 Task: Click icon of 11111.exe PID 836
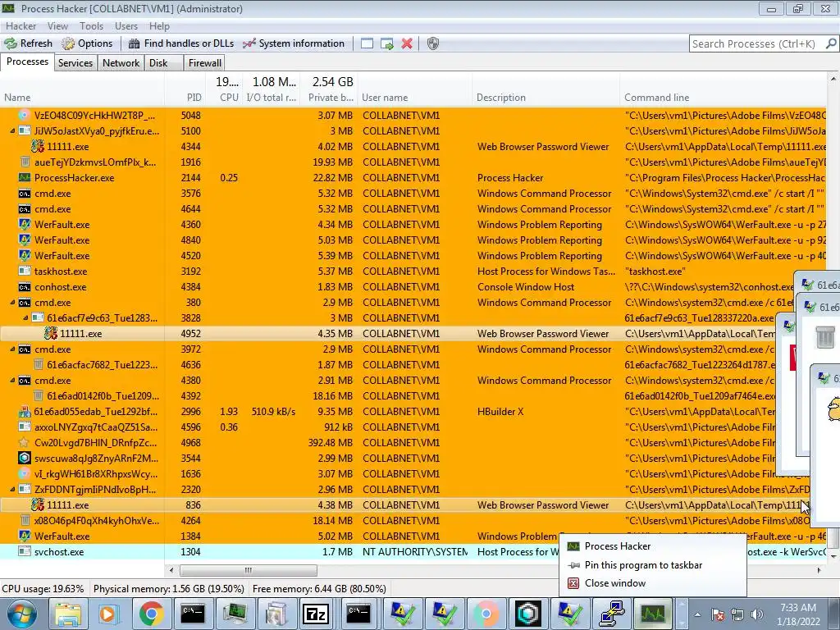pos(37,504)
